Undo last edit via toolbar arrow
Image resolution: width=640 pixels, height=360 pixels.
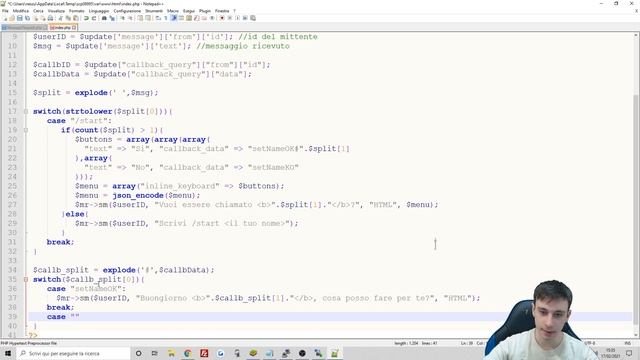click(x=86, y=18)
